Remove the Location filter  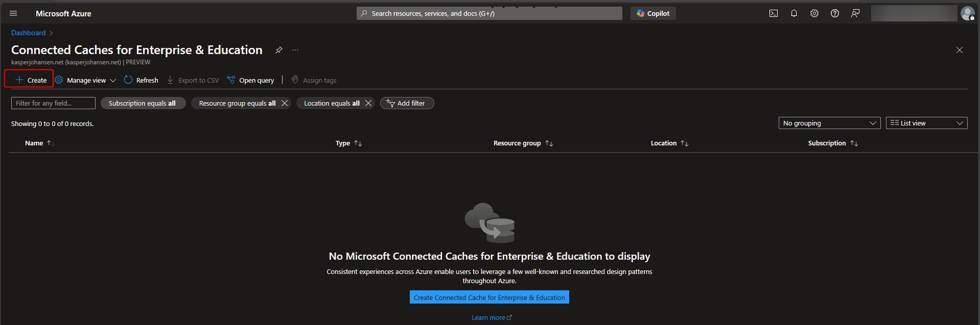click(368, 103)
